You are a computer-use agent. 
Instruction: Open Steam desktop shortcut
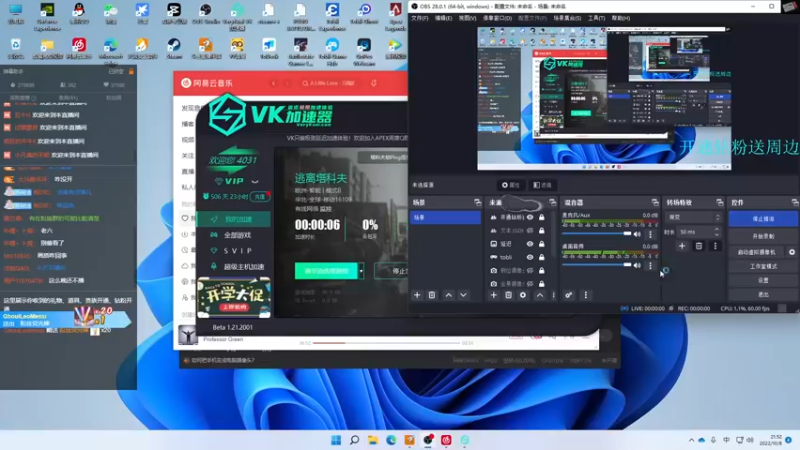click(173, 49)
